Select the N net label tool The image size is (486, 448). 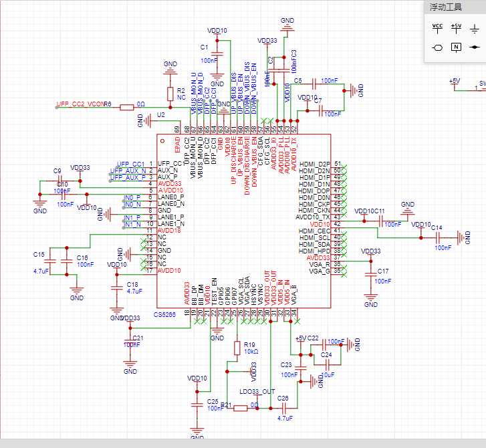tap(456, 47)
